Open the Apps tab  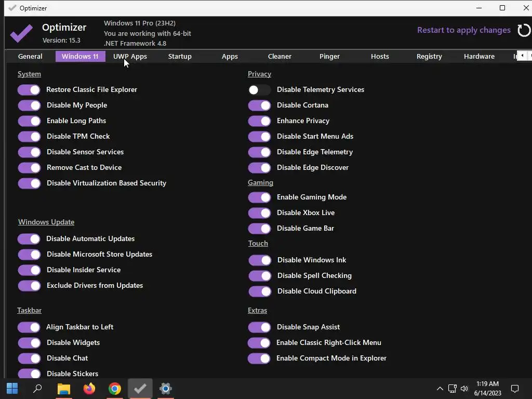[x=230, y=56]
